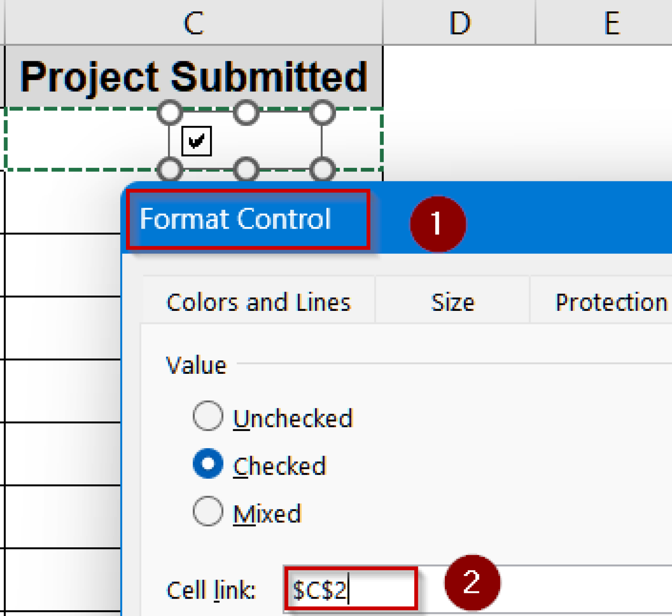Click the Project Submitted header cell
This screenshot has width=672, height=616.
pyautogui.click(x=192, y=74)
